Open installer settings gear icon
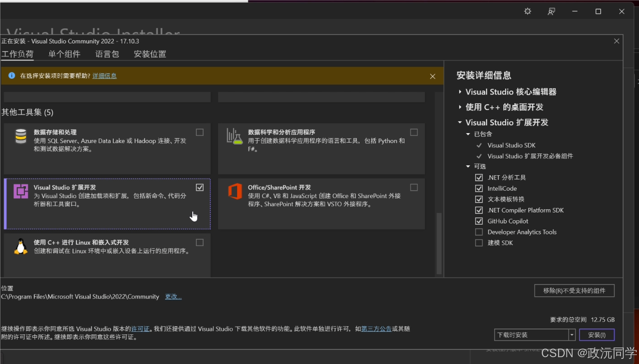 [x=528, y=11]
